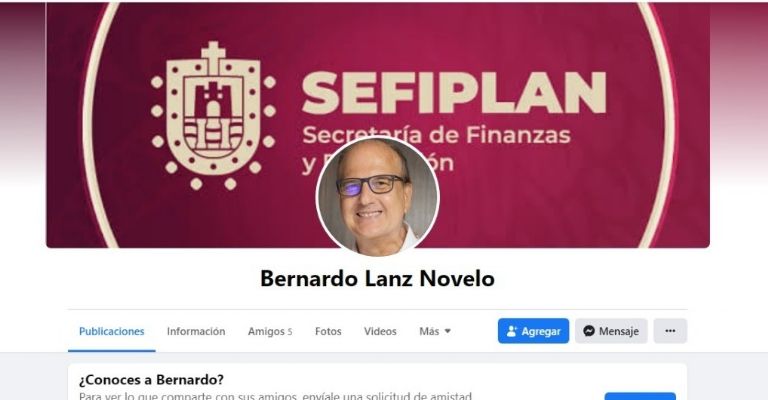The width and height of the screenshot is (768, 400).
Task: Click the add-friend person icon in Agregar
Action: (512, 331)
